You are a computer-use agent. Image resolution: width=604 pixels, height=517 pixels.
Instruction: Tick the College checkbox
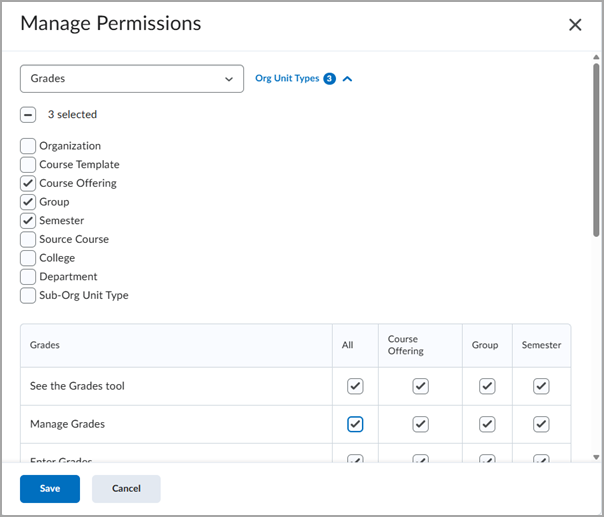28,258
